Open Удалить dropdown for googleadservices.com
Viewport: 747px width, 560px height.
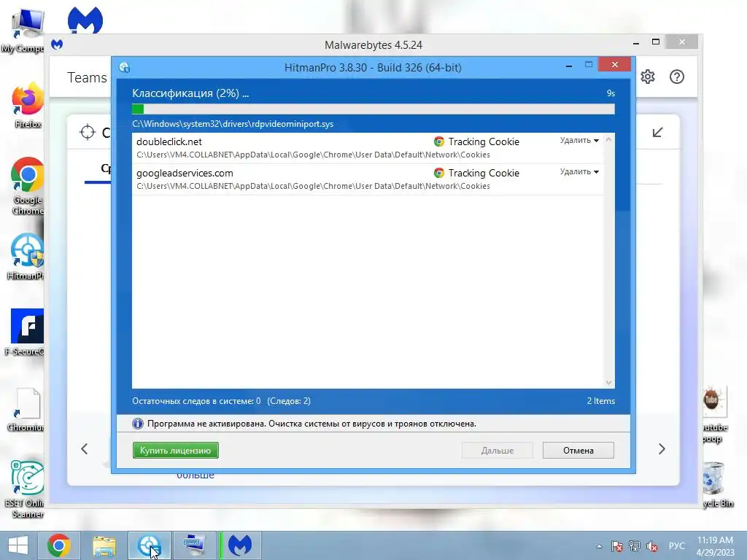(579, 172)
